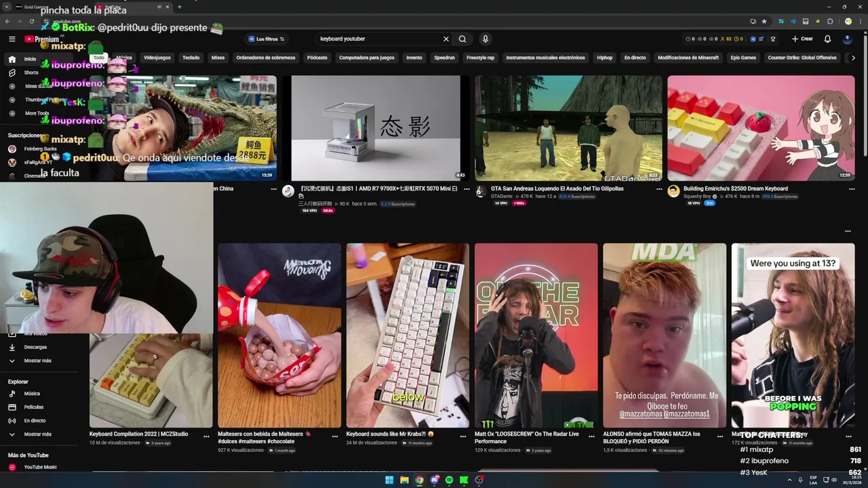Viewport: 868px width, 488px height.
Task: Open options for Building Emirichu's keyboard video
Action: (852, 189)
